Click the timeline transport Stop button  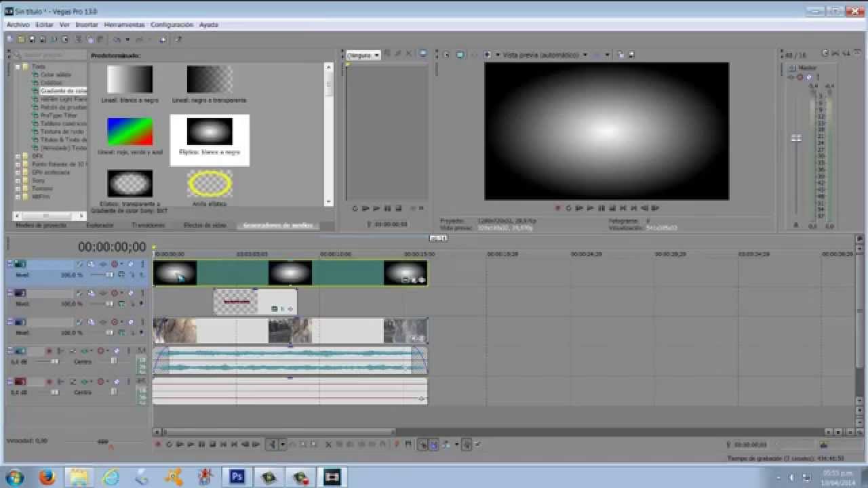(x=212, y=445)
